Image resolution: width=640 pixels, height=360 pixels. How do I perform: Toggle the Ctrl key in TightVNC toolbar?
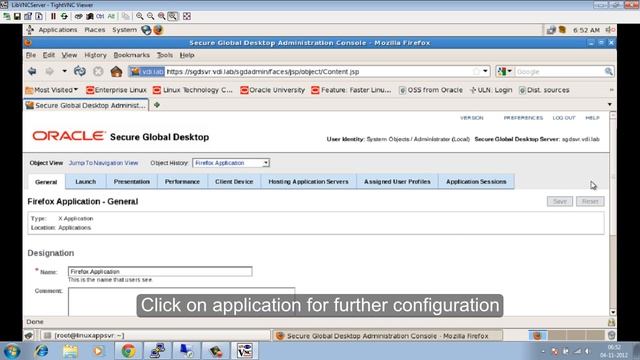(x=100, y=16)
